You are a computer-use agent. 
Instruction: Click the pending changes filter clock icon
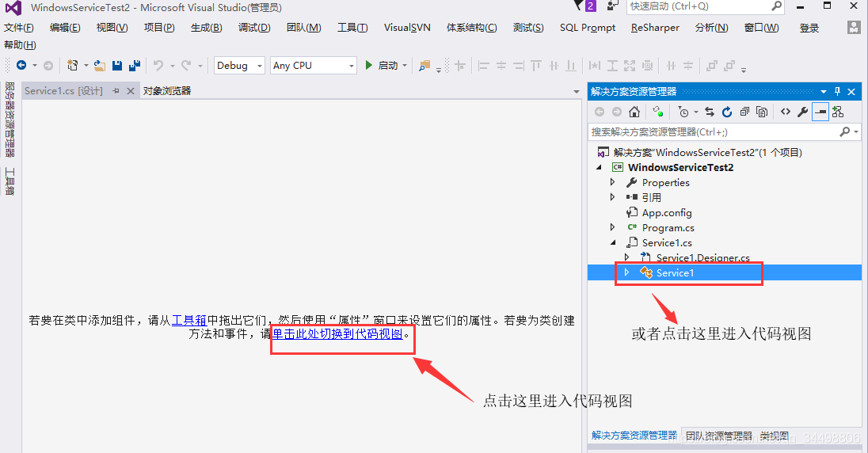point(683,112)
